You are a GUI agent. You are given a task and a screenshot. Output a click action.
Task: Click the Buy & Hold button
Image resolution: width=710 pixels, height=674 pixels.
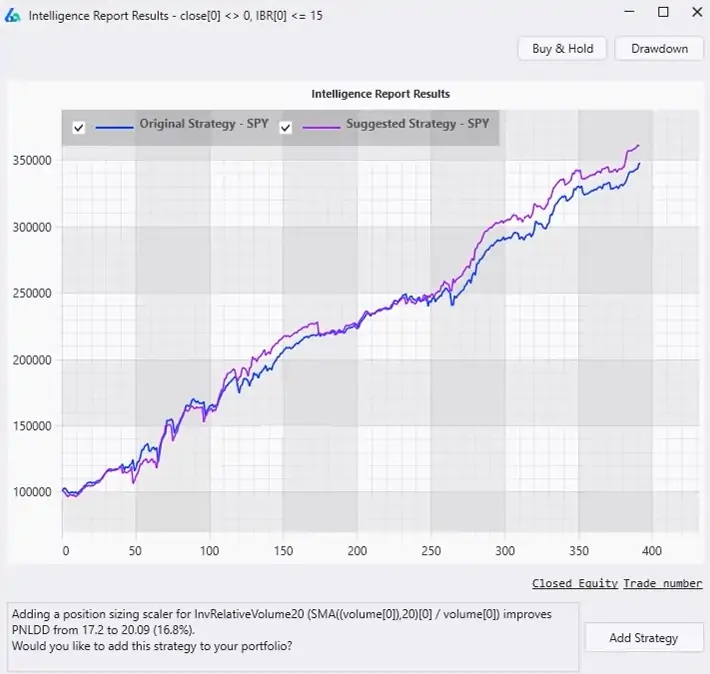(x=562, y=48)
